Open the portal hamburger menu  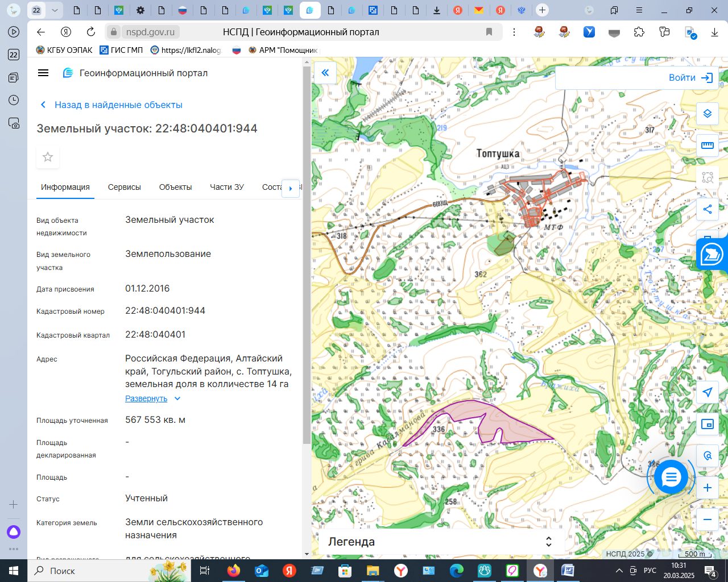tap(43, 73)
